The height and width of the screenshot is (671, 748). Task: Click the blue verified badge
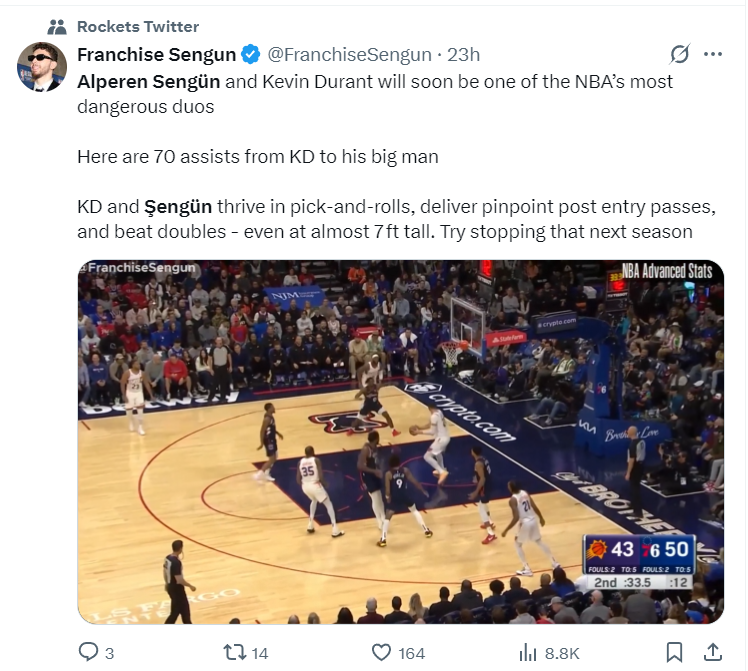251,54
